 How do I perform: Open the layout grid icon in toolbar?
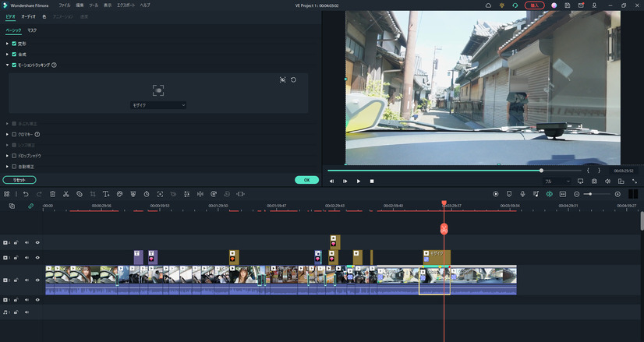click(x=6, y=194)
